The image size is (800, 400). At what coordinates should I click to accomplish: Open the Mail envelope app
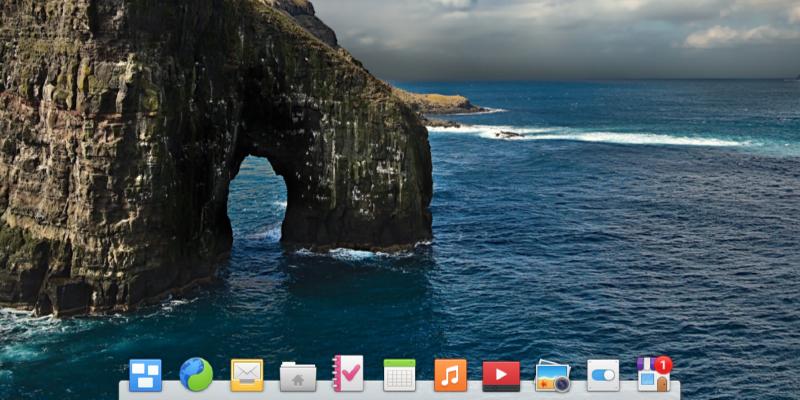(x=247, y=375)
